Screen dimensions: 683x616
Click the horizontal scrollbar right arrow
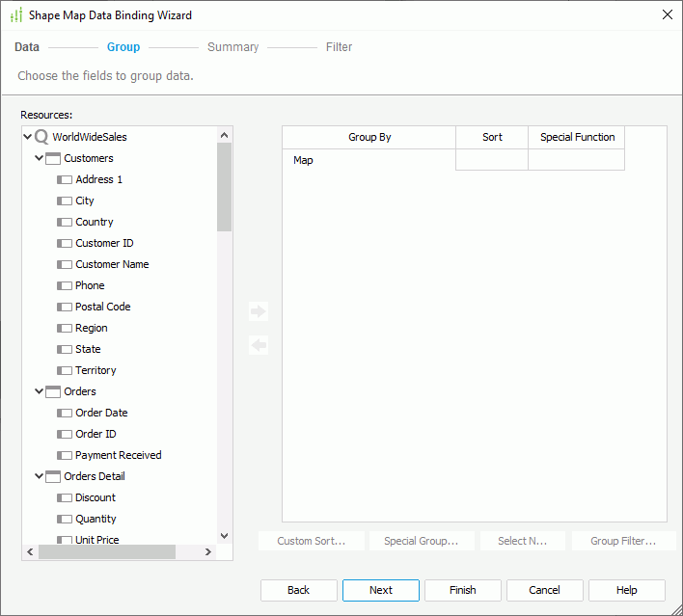pos(207,552)
